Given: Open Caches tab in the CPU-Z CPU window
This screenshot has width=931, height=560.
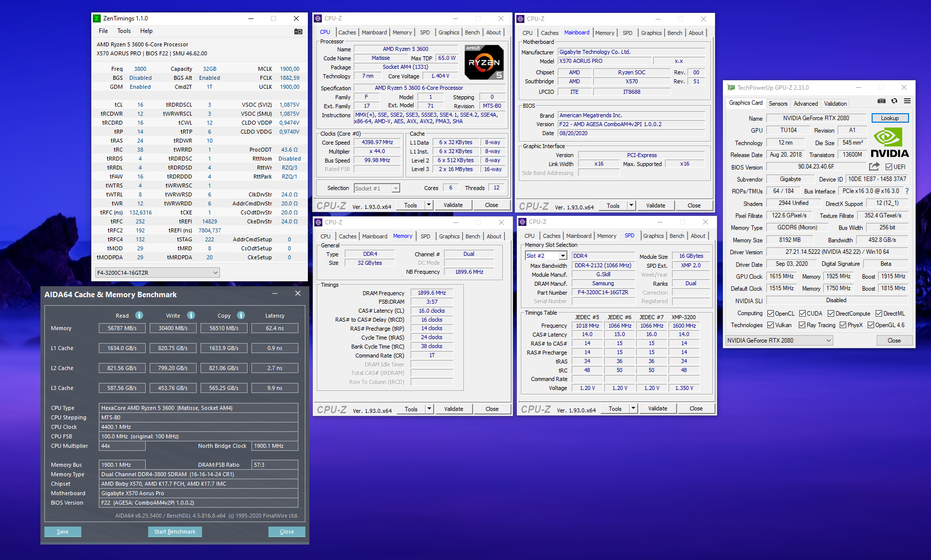Looking at the screenshot, I should [347, 32].
